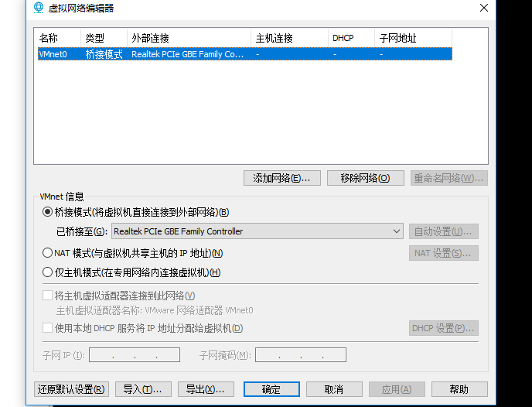
Task: Sort by 外部连接 column header
Action: [189, 38]
